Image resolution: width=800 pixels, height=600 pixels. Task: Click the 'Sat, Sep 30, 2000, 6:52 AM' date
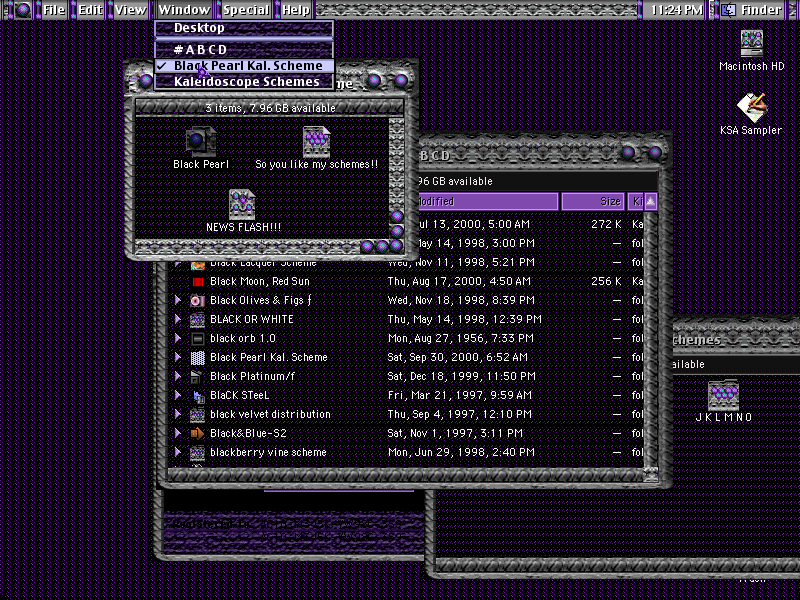click(458, 357)
